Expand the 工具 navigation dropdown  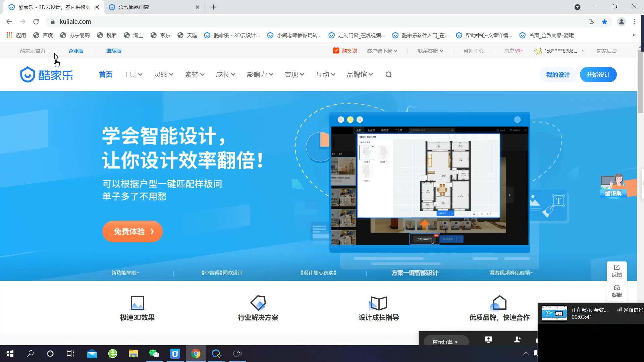pos(132,74)
